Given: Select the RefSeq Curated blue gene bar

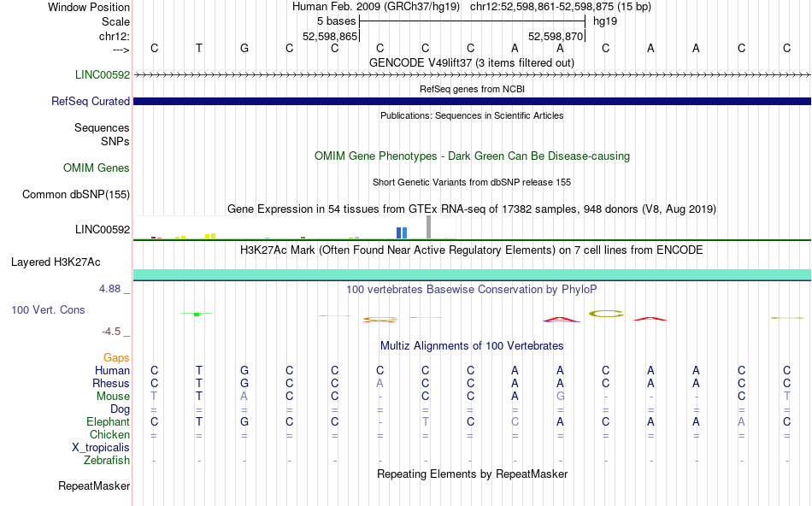Looking at the screenshot, I should click(473, 101).
